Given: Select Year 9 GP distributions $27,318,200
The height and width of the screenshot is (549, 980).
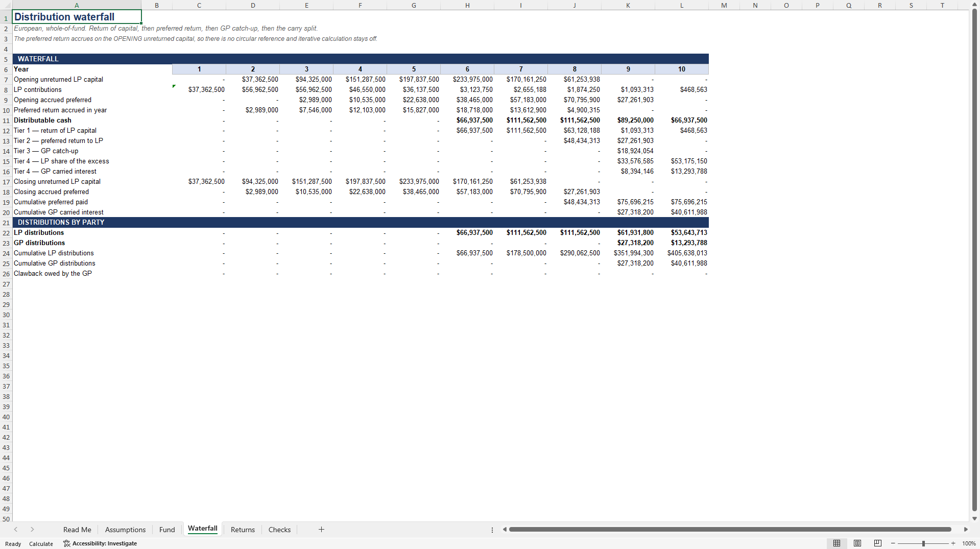Looking at the screenshot, I should click(628, 243).
